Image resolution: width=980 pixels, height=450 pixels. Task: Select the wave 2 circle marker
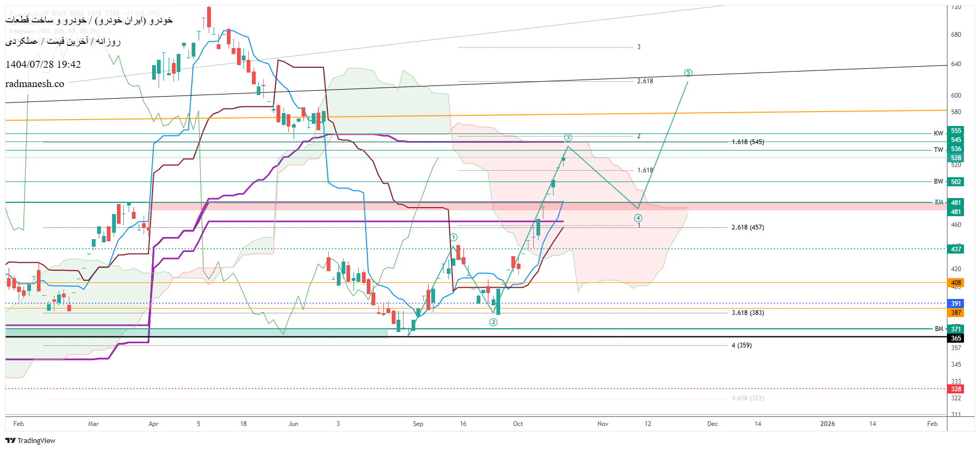pyautogui.click(x=493, y=322)
